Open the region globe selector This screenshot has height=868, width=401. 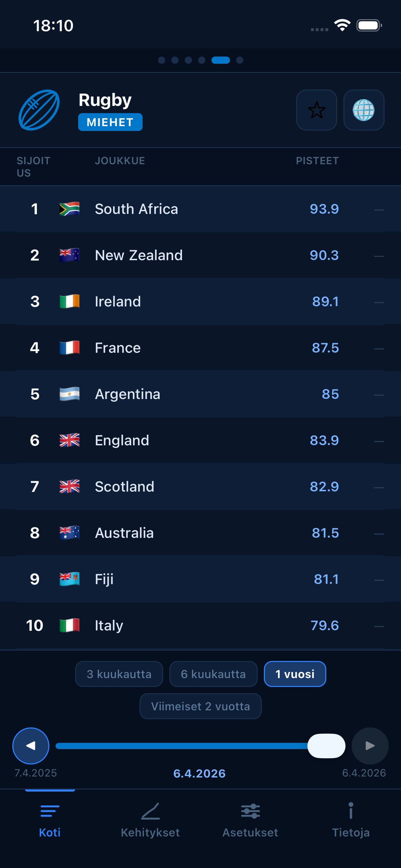tap(364, 110)
